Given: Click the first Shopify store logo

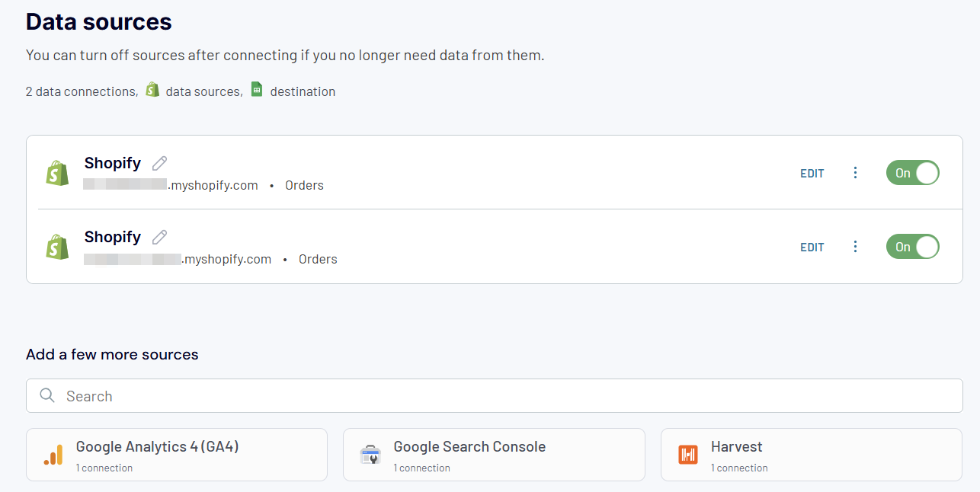Looking at the screenshot, I should point(57,173).
